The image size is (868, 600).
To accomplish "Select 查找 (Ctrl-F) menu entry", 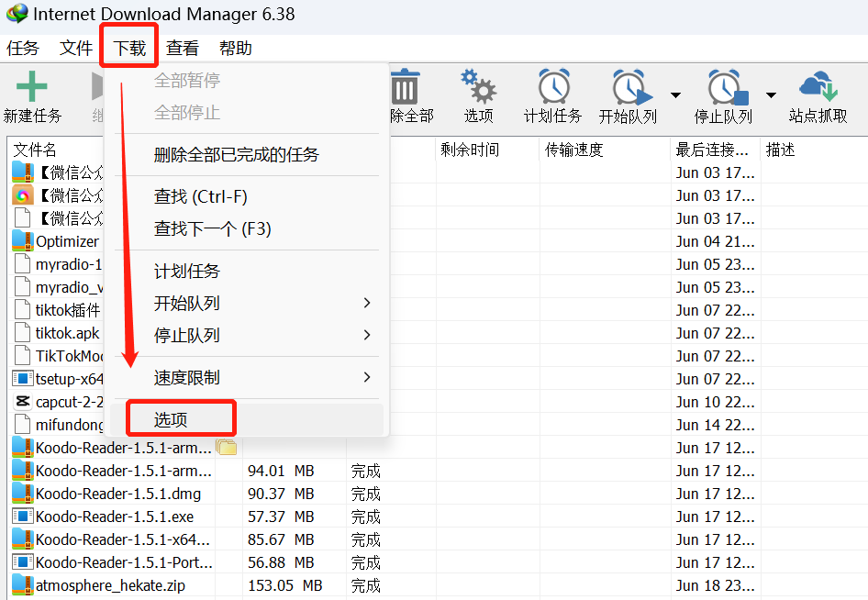I will pos(247,196).
